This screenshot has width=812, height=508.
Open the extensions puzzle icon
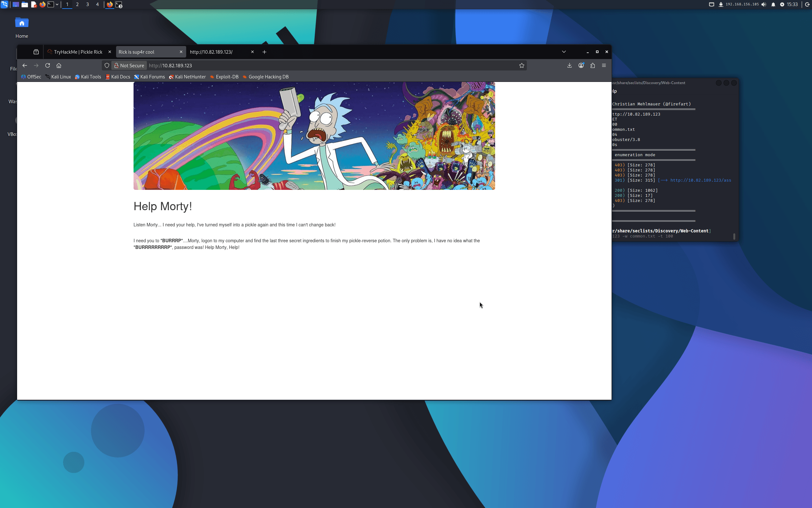coord(593,65)
